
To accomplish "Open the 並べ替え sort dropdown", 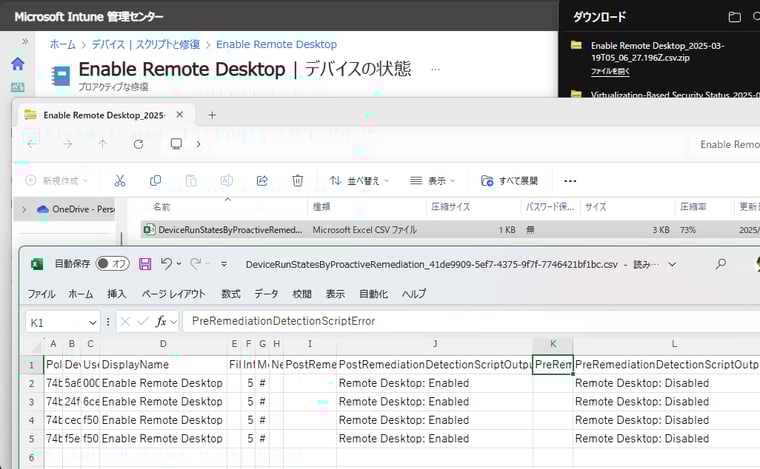I will click(x=359, y=181).
